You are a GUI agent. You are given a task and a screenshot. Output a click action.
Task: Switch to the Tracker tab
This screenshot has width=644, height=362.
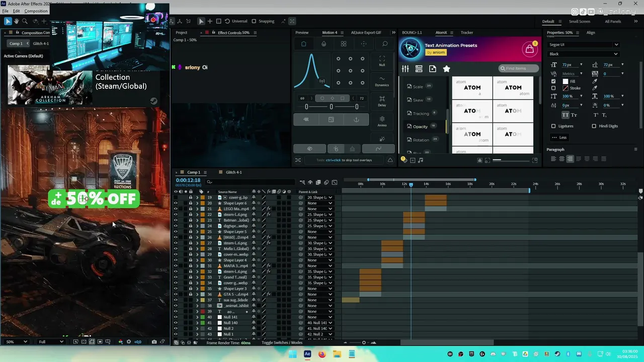[x=467, y=33]
